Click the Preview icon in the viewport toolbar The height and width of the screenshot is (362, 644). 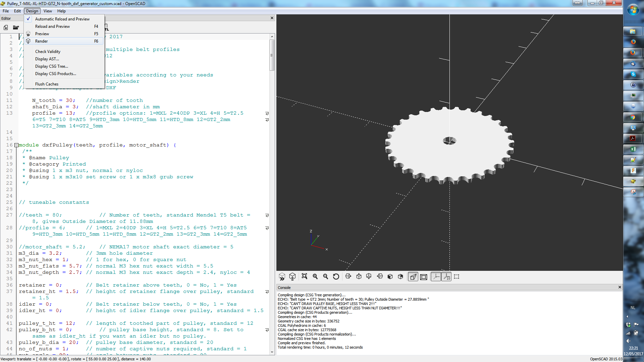[282, 277]
